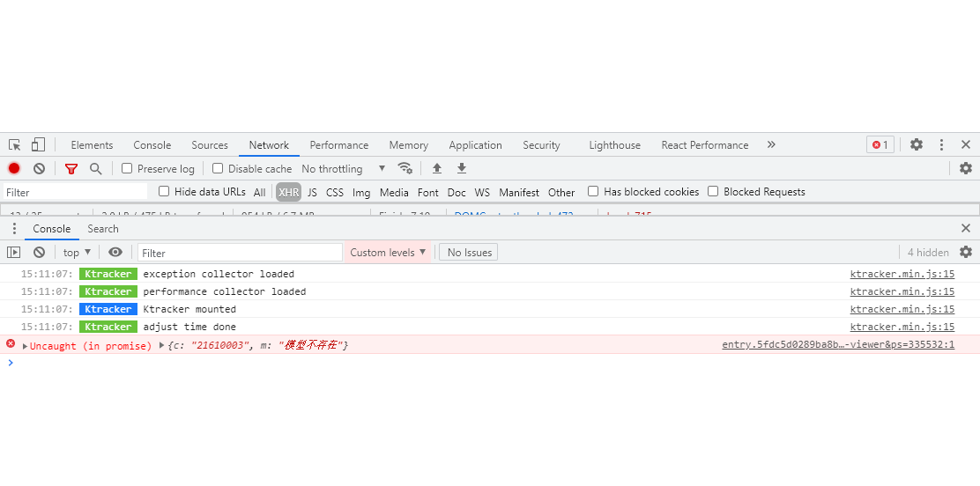The width and height of the screenshot is (980, 486).
Task: Expand the Uncaught (in promise) error
Action: coord(25,346)
